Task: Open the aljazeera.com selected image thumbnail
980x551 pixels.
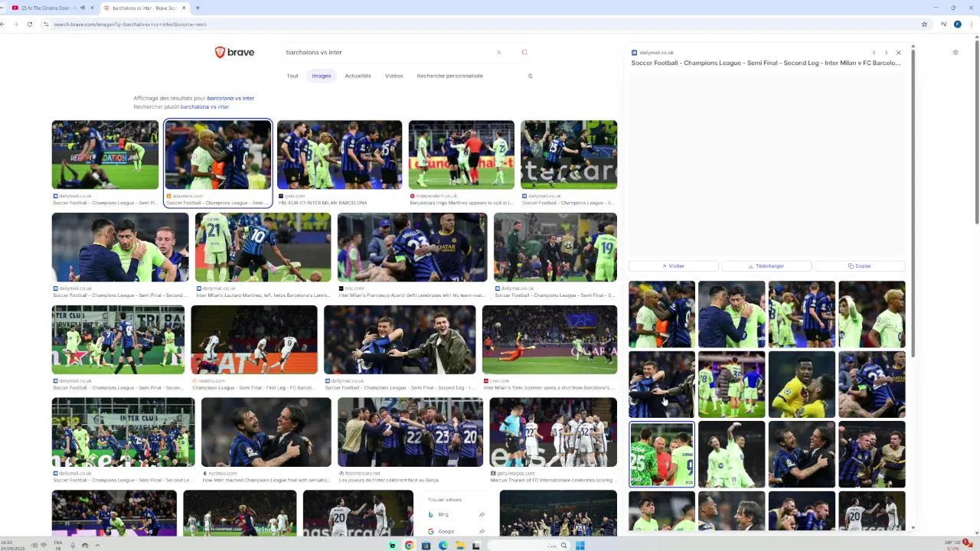Action: pos(218,155)
